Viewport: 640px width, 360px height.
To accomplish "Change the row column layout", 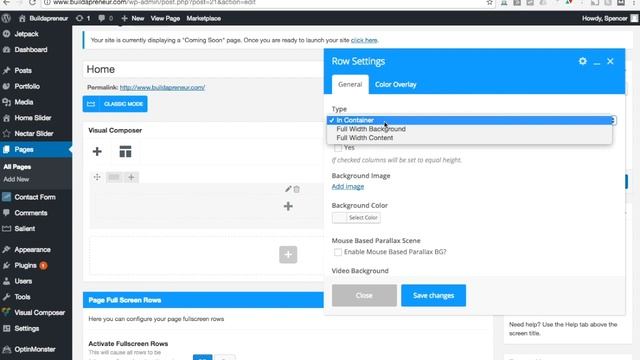I will click(x=114, y=177).
